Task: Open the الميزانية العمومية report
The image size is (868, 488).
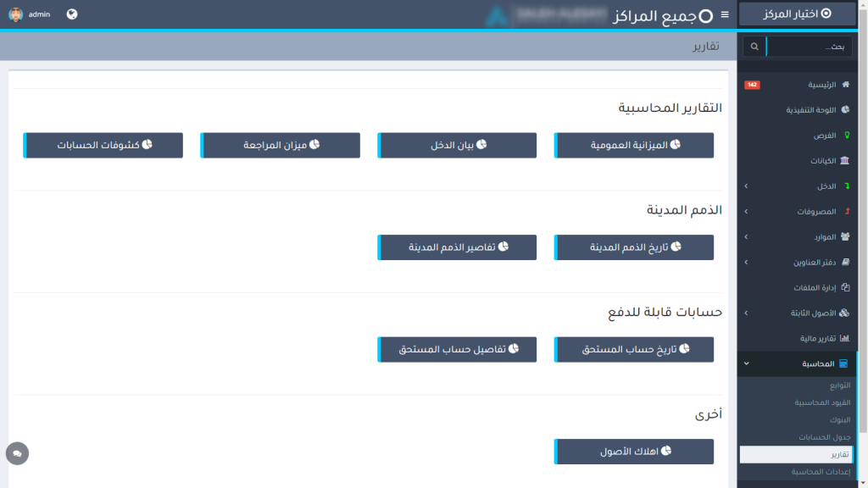Action: [x=634, y=145]
